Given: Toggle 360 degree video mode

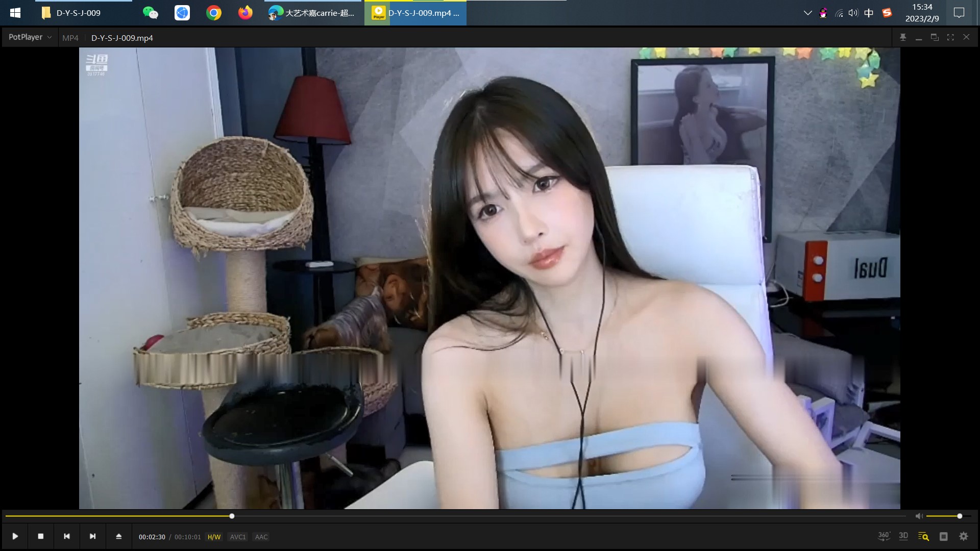Looking at the screenshot, I should [884, 536].
